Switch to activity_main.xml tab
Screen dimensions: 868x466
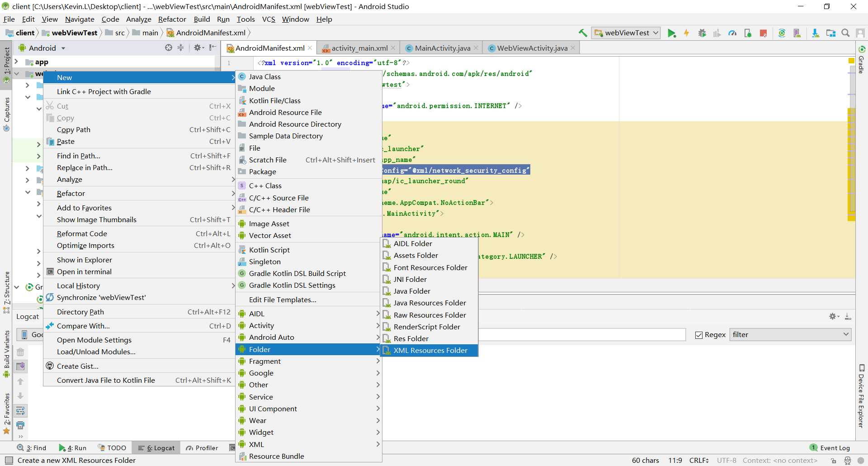tap(359, 48)
